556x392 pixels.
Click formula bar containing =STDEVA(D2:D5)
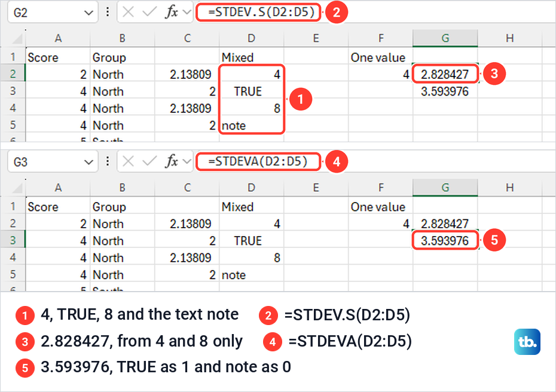click(258, 161)
